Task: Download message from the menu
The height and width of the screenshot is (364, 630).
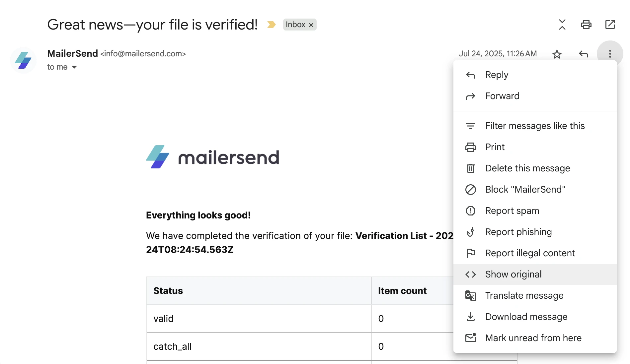Action: [526, 317]
